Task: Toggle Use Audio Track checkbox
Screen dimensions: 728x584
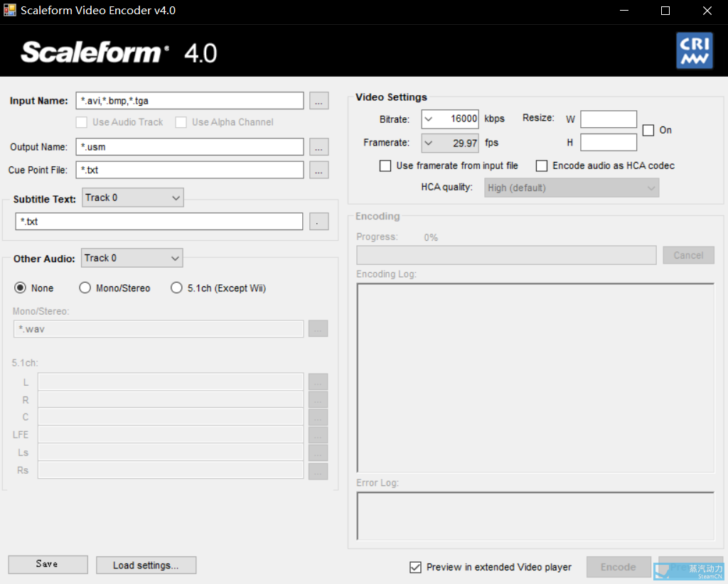Action: pos(82,122)
